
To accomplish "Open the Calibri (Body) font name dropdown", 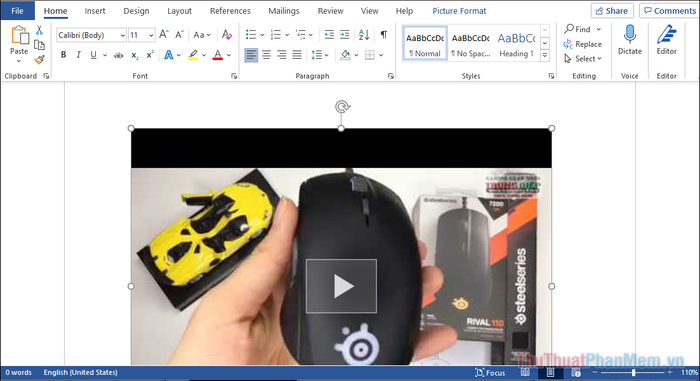I will (91, 35).
